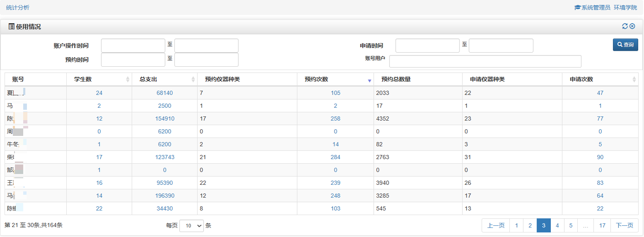Close the 使用情况 panel with the X icon
644x237 pixels.
point(632,27)
